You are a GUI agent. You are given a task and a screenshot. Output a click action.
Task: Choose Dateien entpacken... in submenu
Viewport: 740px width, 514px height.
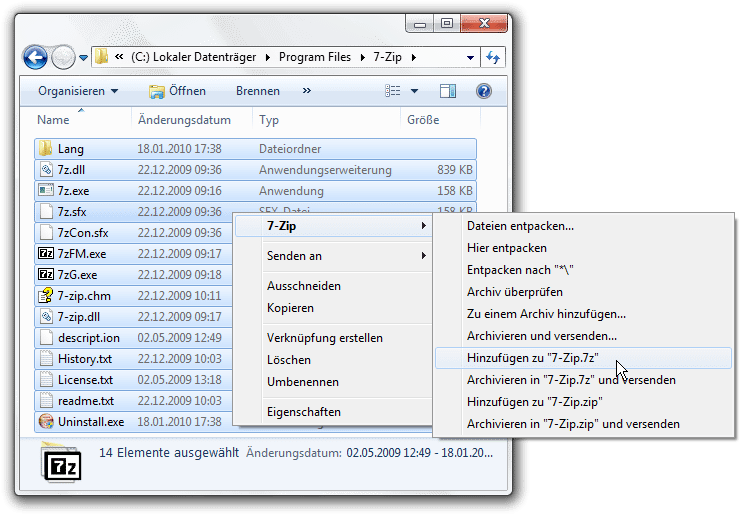pos(583,226)
